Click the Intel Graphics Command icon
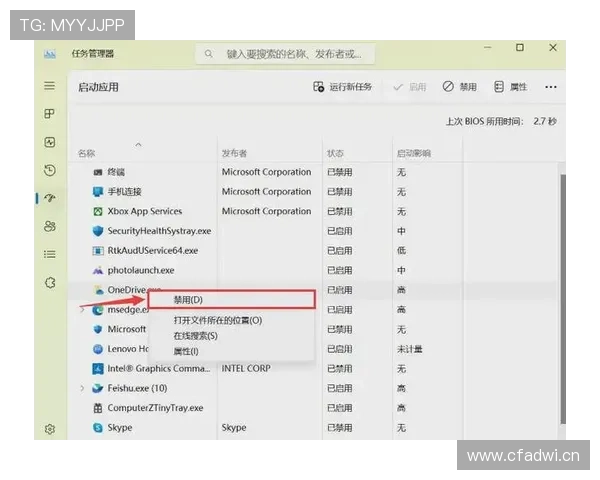 (x=98, y=369)
